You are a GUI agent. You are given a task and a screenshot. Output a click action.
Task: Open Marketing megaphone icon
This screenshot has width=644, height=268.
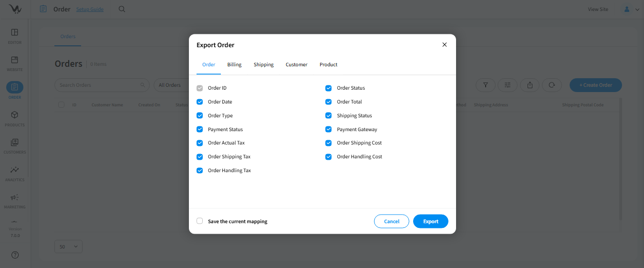[x=15, y=197]
